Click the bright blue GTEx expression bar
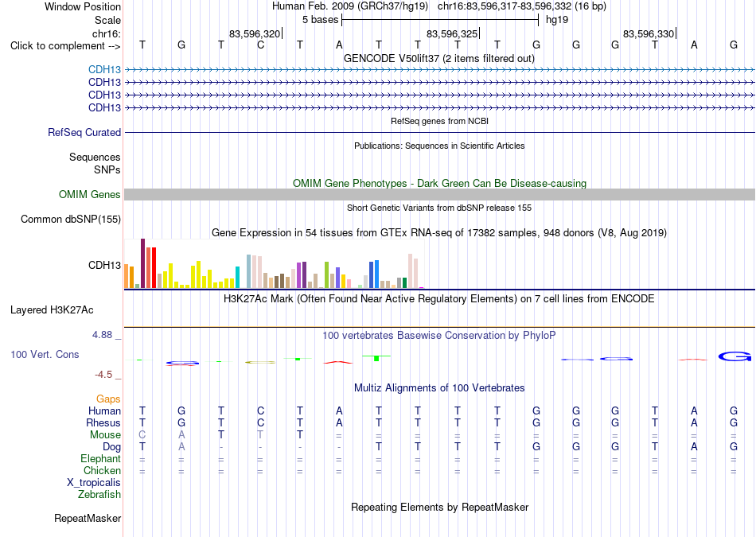 [x=376, y=274]
